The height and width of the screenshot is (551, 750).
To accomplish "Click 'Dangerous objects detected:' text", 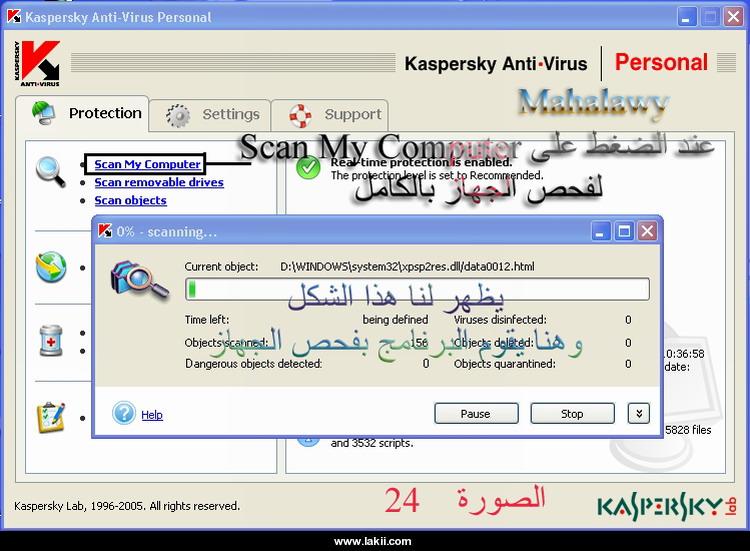I will click(254, 364).
